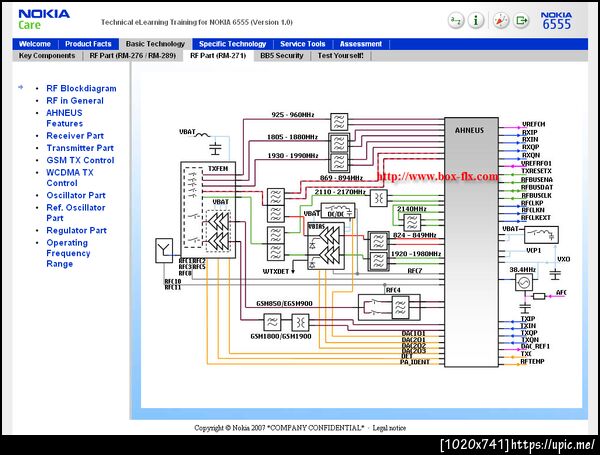Open the Welcome menu tab
Screen dimensions: 600x455
35,44
